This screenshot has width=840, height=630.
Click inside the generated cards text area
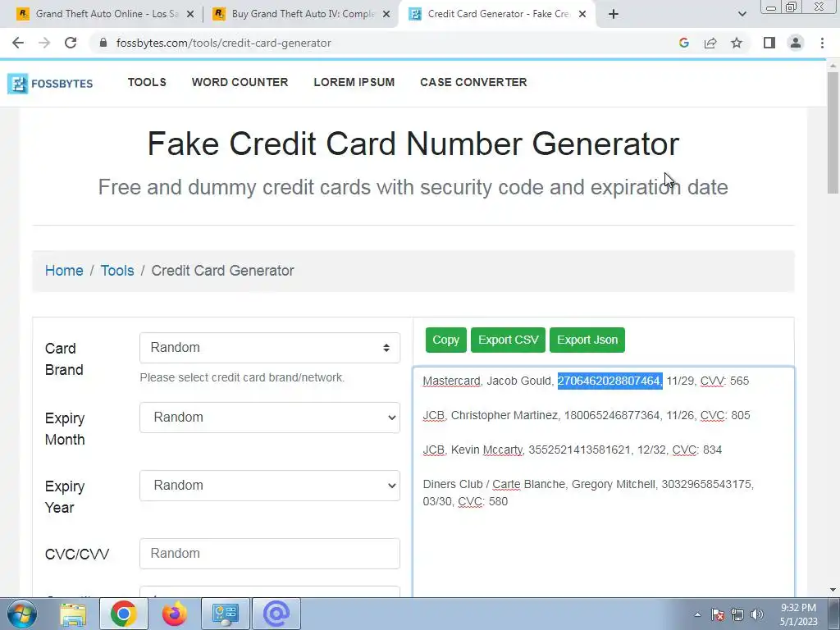point(604,482)
